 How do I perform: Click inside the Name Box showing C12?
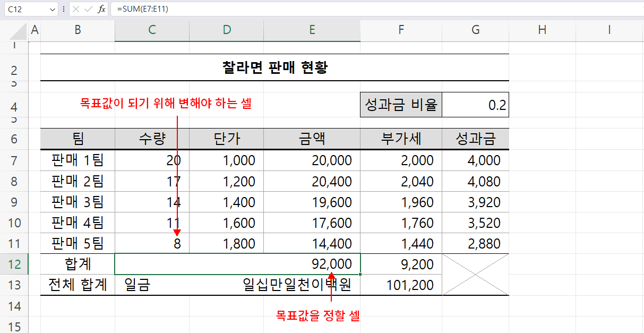click(19, 9)
